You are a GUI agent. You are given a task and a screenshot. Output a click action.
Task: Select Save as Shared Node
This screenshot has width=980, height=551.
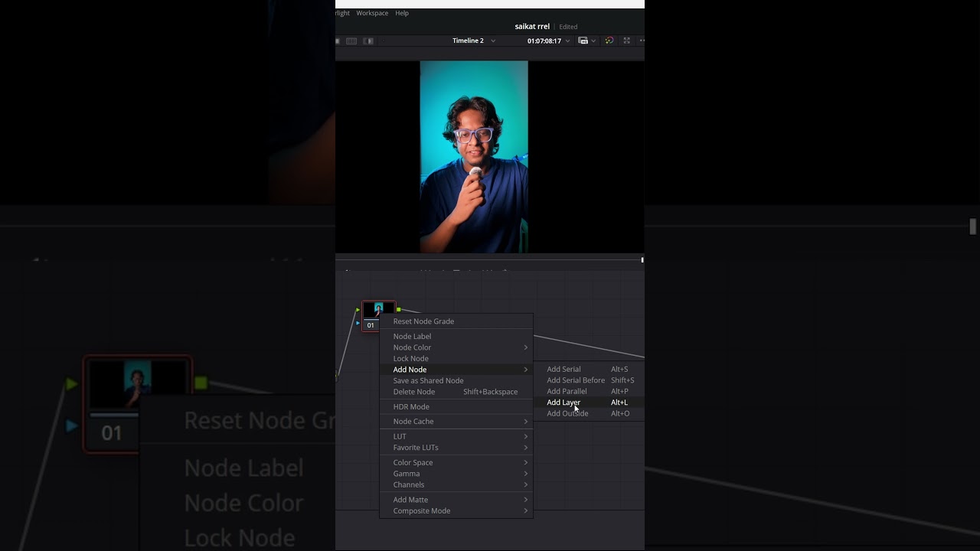[x=456, y=380]
